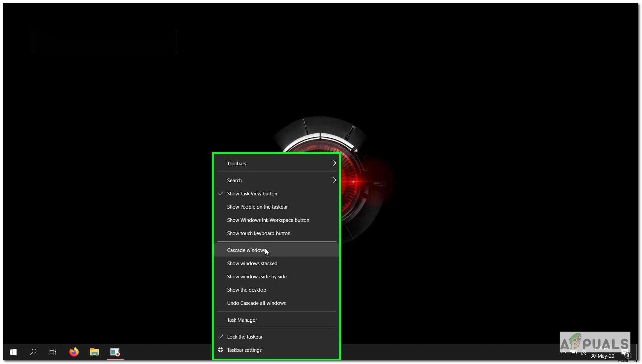Toggle Show Task View button
The image size is (642, 364).
coord(252,193)
